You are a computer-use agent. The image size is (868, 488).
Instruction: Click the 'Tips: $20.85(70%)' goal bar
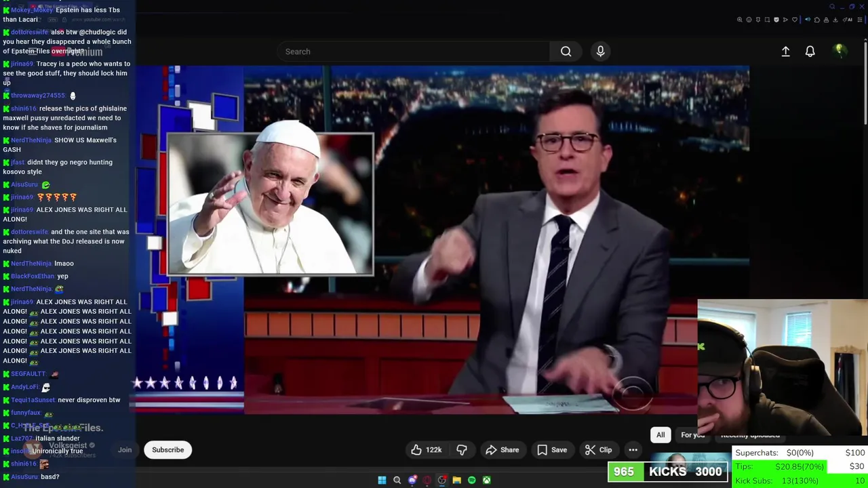pyautogui.click(x=800, y=466)
